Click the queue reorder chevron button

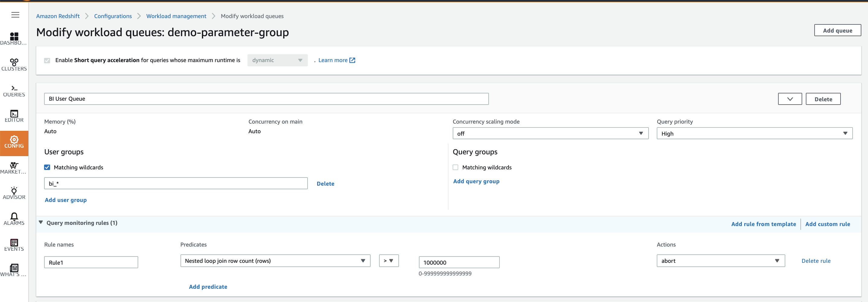[790, 99]
